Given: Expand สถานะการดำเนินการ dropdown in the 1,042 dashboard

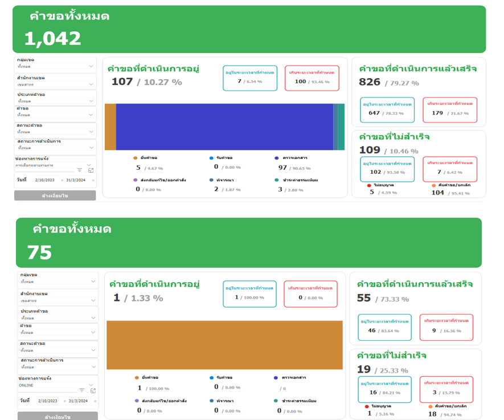Looking at the screenshot, I should pyautogui.click(x=91, y=148).
